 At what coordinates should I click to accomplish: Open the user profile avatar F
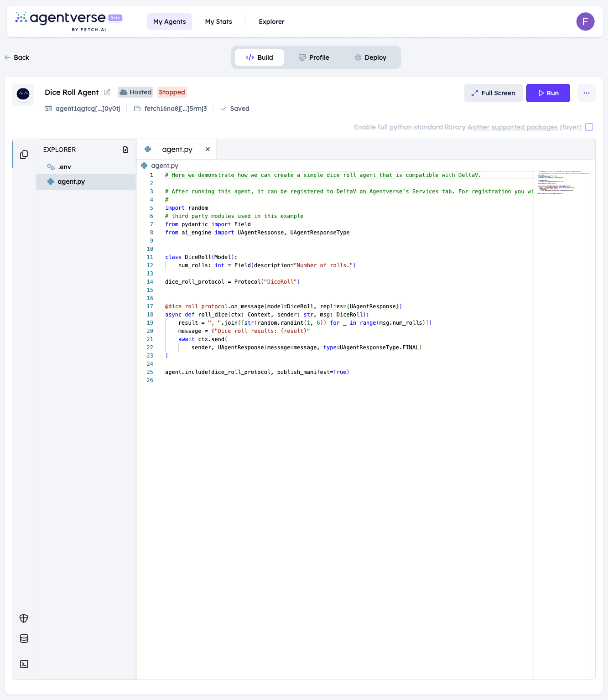(x=585, y=21)
